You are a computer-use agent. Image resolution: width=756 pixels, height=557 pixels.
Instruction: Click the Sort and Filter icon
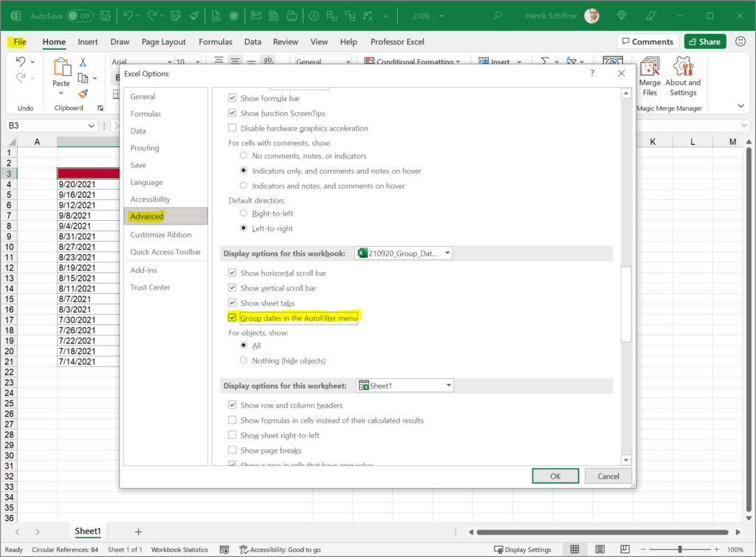pyautogui.click(x=571, y=61)
